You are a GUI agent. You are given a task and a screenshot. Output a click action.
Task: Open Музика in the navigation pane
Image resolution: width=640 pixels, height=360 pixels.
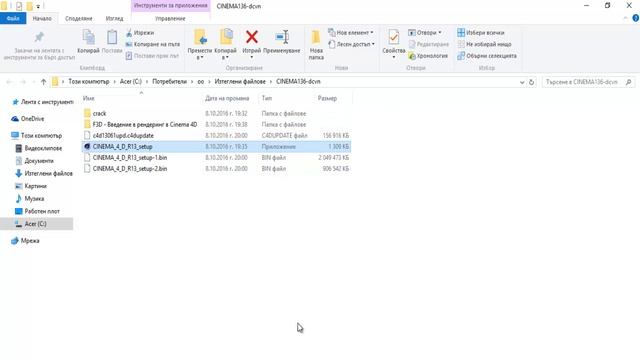(x=29, y=199)
